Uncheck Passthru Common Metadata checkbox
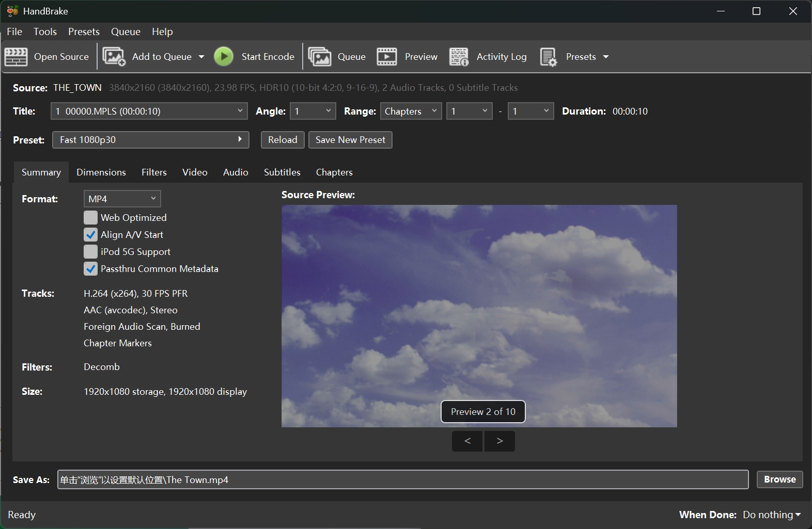Viewport: 812px width, 529px height. coord(90,269)
